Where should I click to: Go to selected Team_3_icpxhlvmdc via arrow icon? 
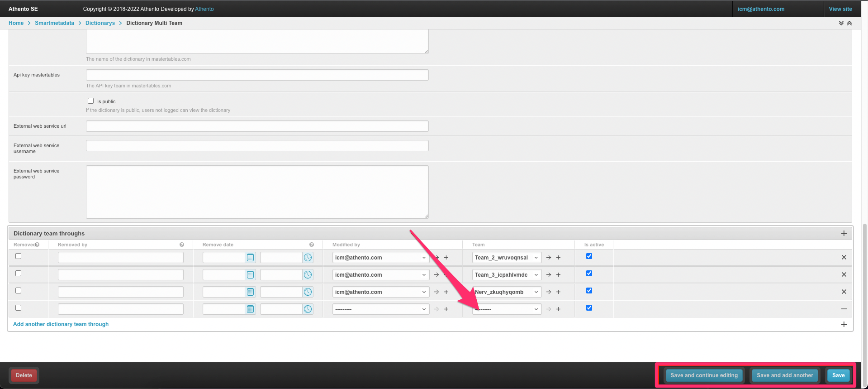[549, 275]
